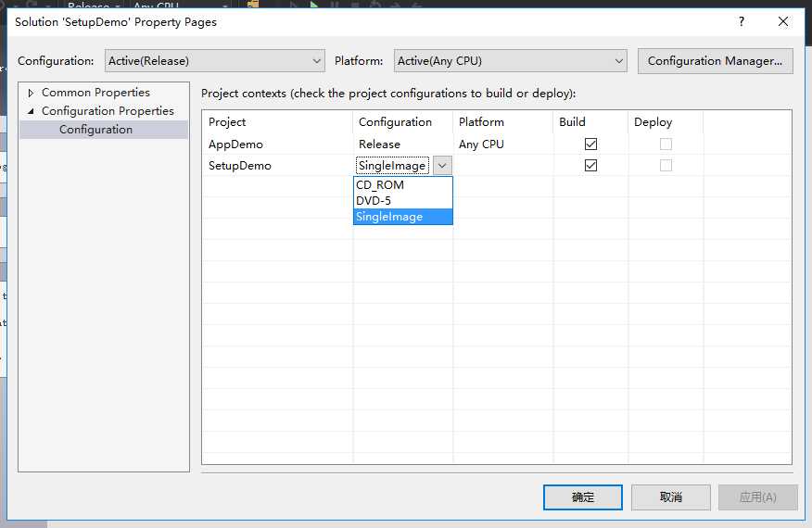
Task: Select the SetupDemo project name
Action: click(240, 166)
